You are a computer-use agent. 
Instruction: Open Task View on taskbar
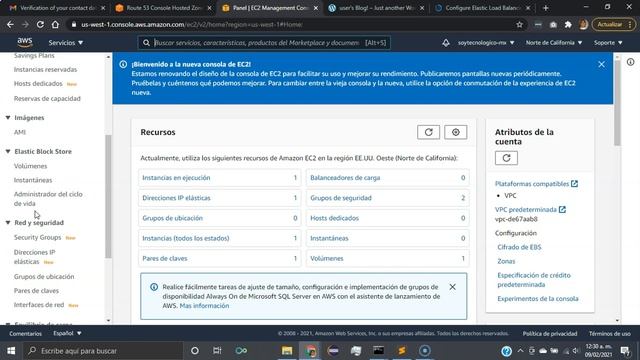pyautogui.click(x=217, y=351)
